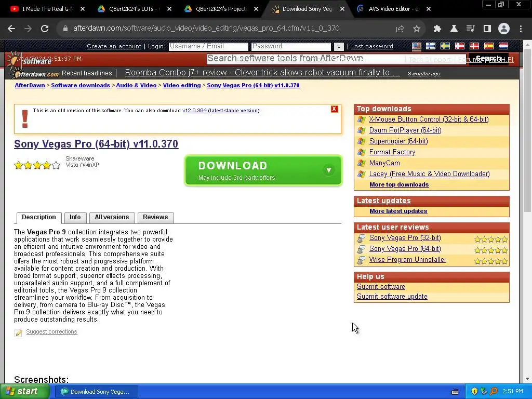Open the Video editing breadcrumb
532x399 pixels.
coord(182,86)
